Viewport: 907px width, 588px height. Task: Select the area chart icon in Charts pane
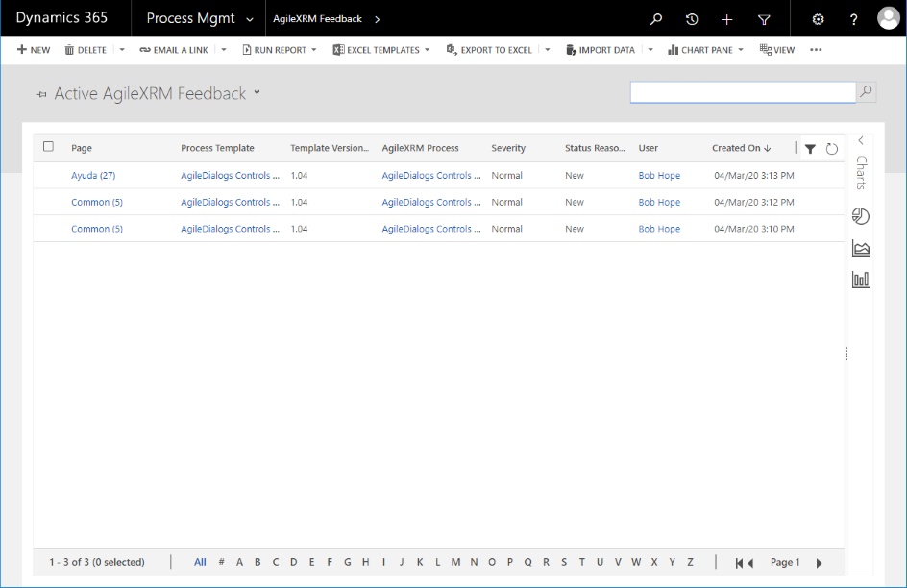coord(861,249)
